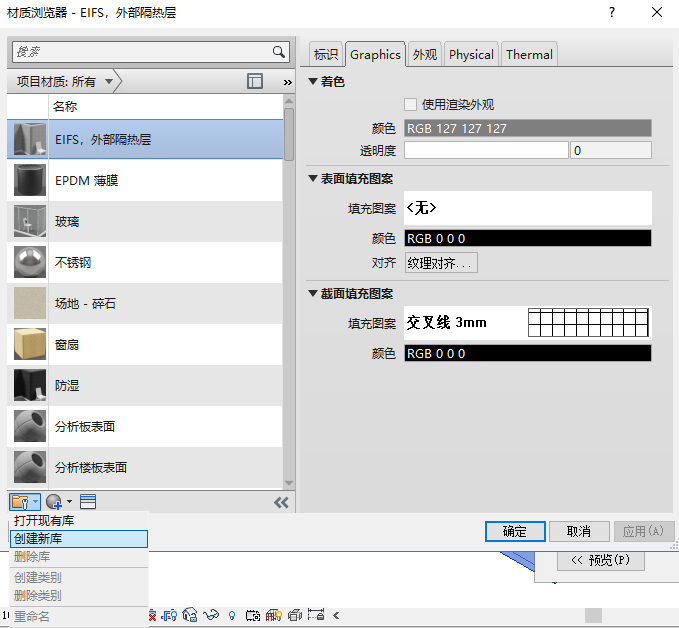Open the cut fill pattern 交叉线 3mm selector
679x628 pixels.
(x=527, y=323)
